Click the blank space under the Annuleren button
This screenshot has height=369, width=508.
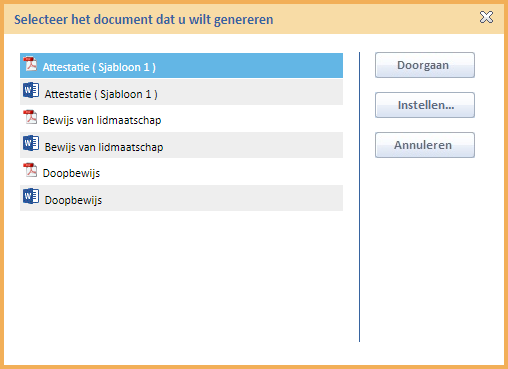tap(425, 250)
